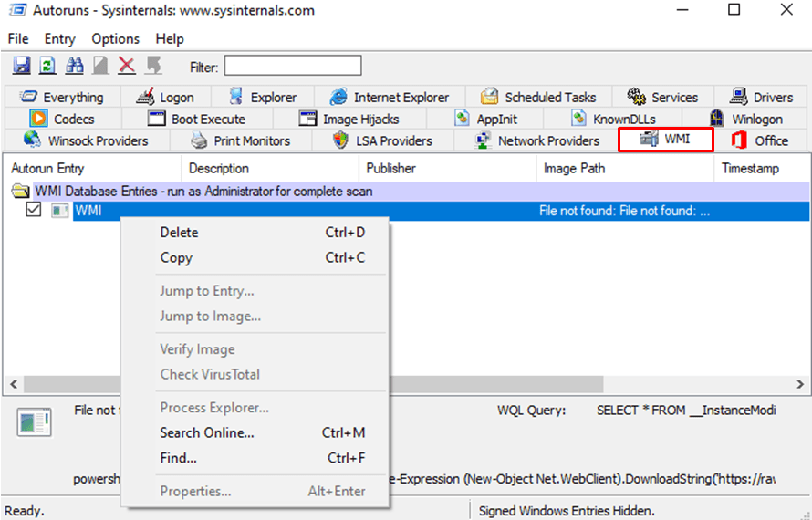Switch to the Office tab
Viewport: 812px width, 520px height.
(x=760, y=140)
